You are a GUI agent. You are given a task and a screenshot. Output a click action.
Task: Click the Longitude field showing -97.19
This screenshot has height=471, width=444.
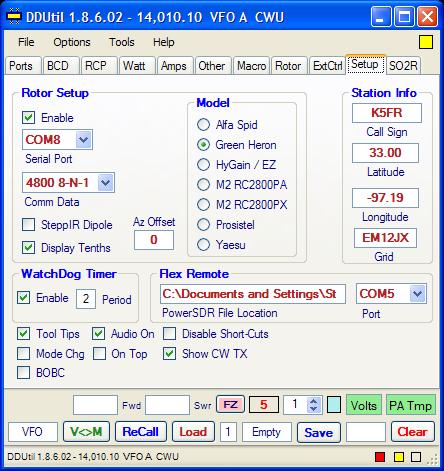[x=385, y=198]
